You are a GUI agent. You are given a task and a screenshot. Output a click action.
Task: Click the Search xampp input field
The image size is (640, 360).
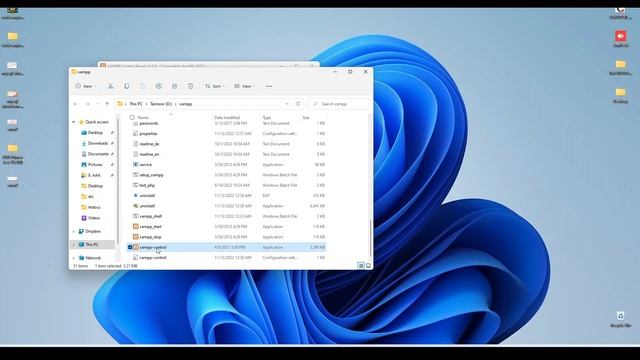click(x=339, y=104)
